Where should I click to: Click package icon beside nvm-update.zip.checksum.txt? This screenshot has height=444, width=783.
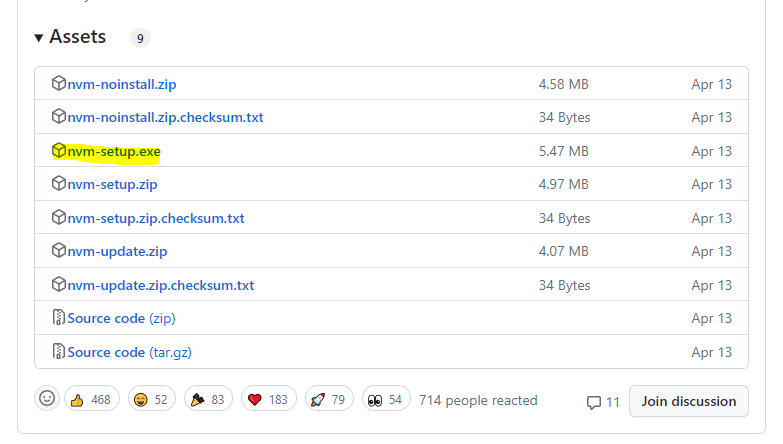(x=59, y=284)
